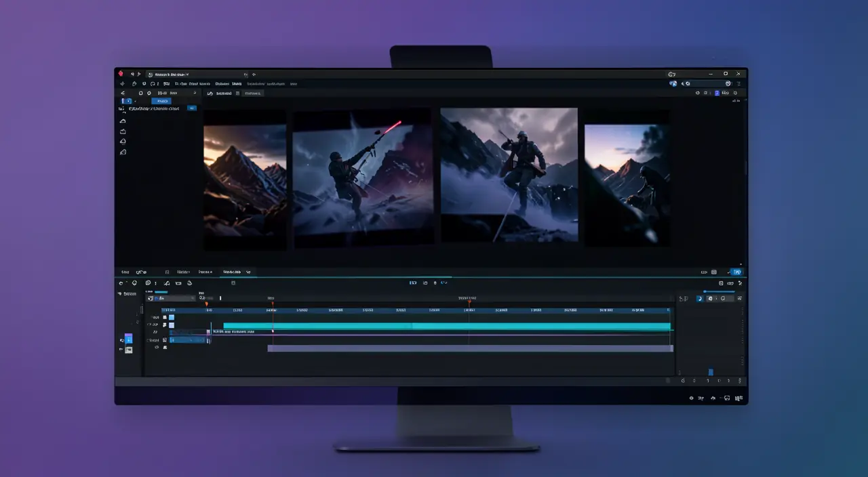Click the red marker above the timeline's right half
This screenshot has width=868, height=477.
pyautogui.click(x=469, y=303)
